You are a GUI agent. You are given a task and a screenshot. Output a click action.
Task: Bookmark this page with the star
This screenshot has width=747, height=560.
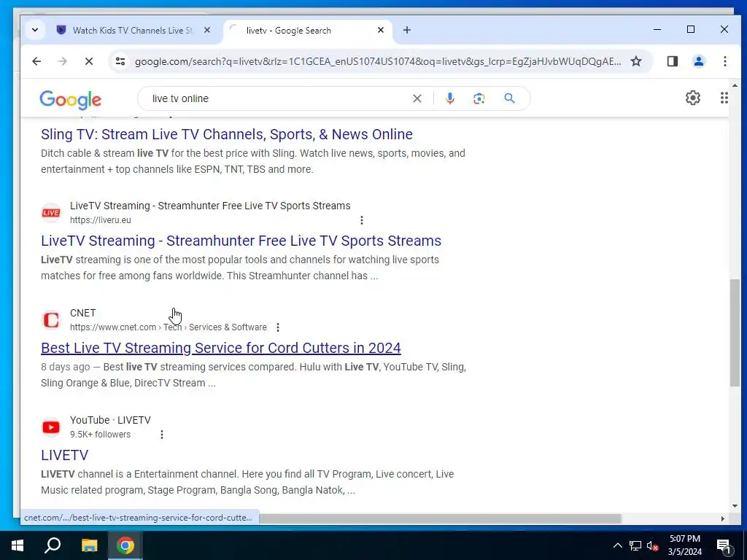[x=636, y=61]
